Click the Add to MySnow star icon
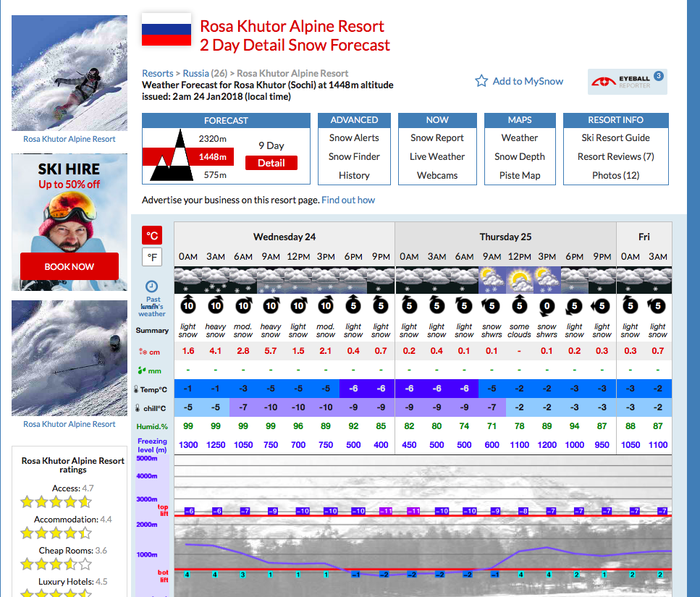 coord(481,81)
